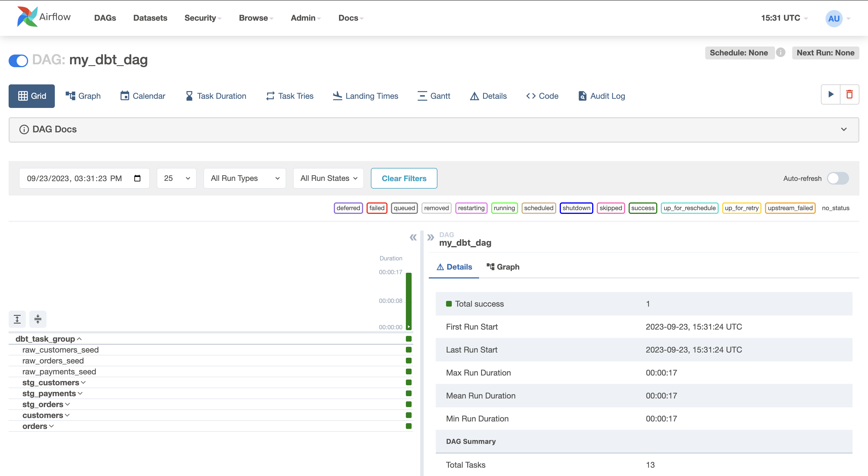Open the Gantt view
The width and height of the screenshot is (868, 476).
pyautogui.click(x=434, y=96)
